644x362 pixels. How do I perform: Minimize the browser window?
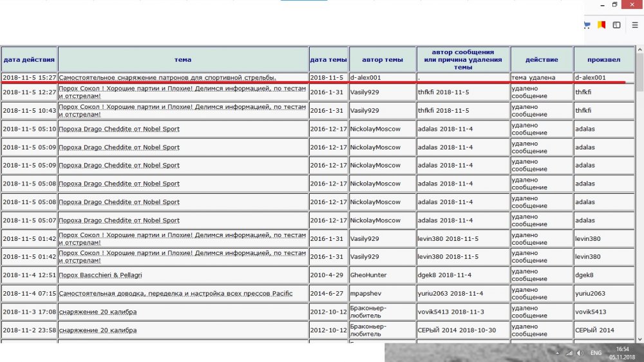(596, 5)
